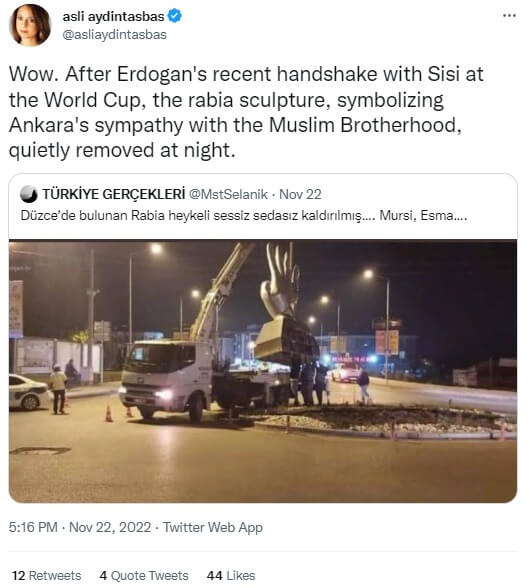The height and width of the screenshot is (588, 530).
Task: Open the three-dot more options menu
Action: coord(509,15)
